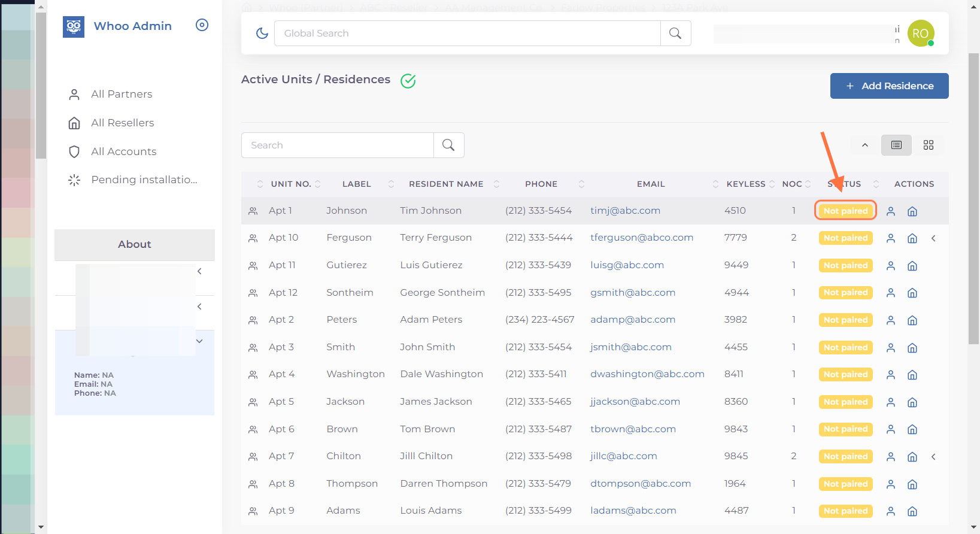Sort the table by EMAIL column
Screen dimensions: 980x534
pyautogui.click(x=651, y=184)
